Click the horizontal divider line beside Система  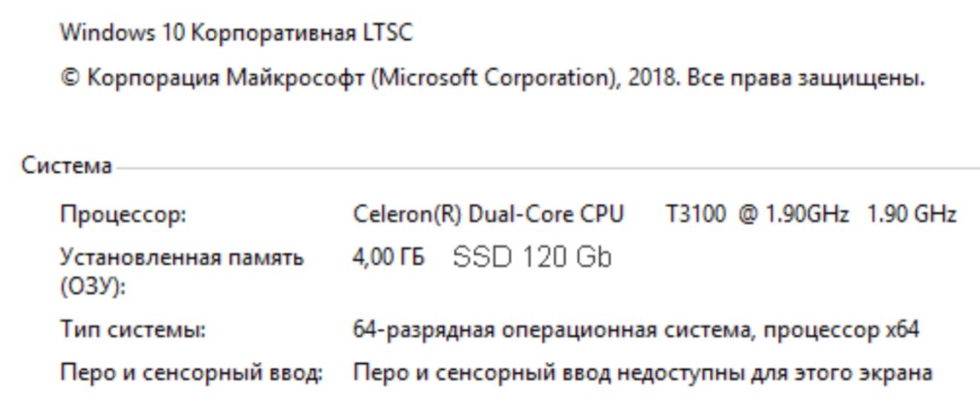pyautogui.click(x=545, y=167)
